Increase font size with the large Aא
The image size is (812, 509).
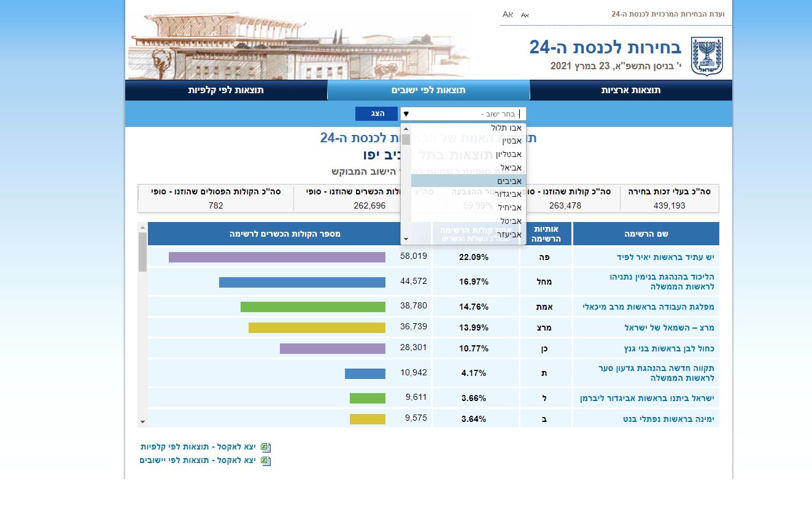(x=508, y=14)
